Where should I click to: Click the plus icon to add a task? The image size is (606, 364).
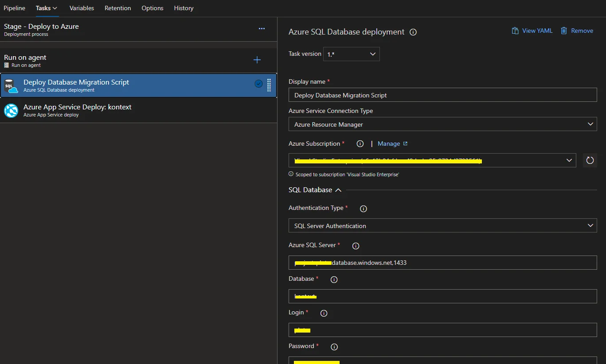pyautogui.click(x=257, y=60)
